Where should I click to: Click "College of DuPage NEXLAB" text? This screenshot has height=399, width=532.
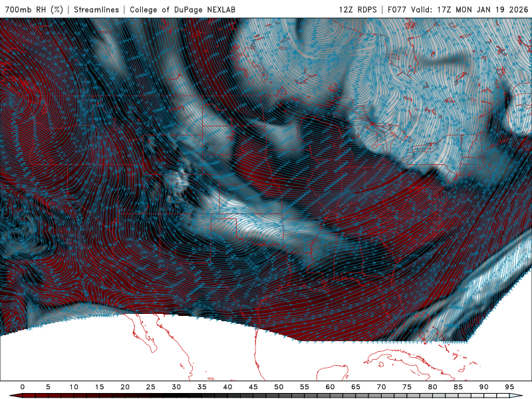[182, 9]
